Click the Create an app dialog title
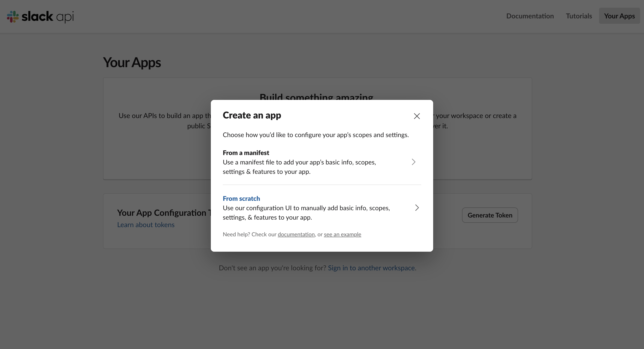 252,115
